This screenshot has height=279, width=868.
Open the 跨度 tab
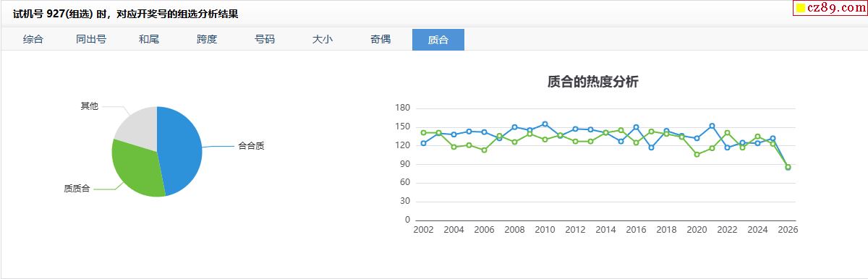tap(207, 40)
